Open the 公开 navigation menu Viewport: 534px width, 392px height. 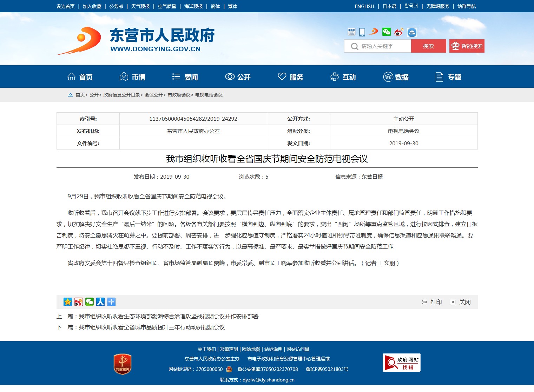pyautogui.click(x=238, y=77)
